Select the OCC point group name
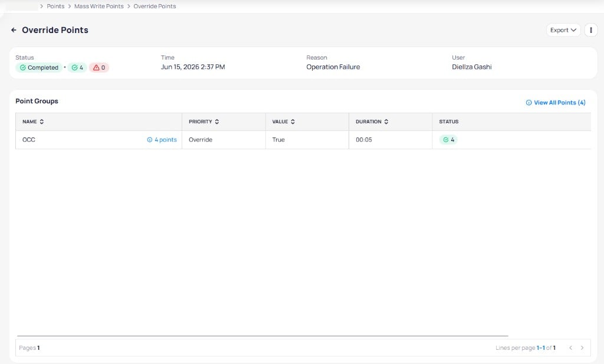This screenshot has height=364, width=604. tap(29, 140)
